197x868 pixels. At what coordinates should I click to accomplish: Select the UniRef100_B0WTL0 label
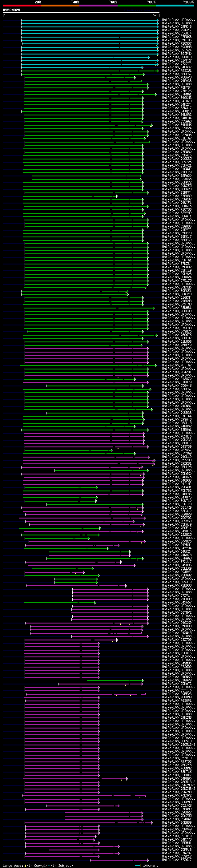coord(177,501)
